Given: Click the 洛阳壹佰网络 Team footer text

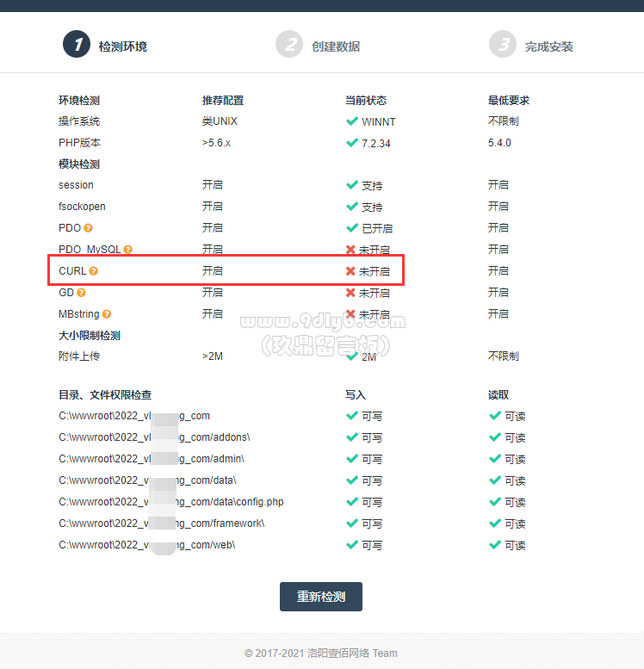Looking at the screenshot, I should [x=352, y=654].
